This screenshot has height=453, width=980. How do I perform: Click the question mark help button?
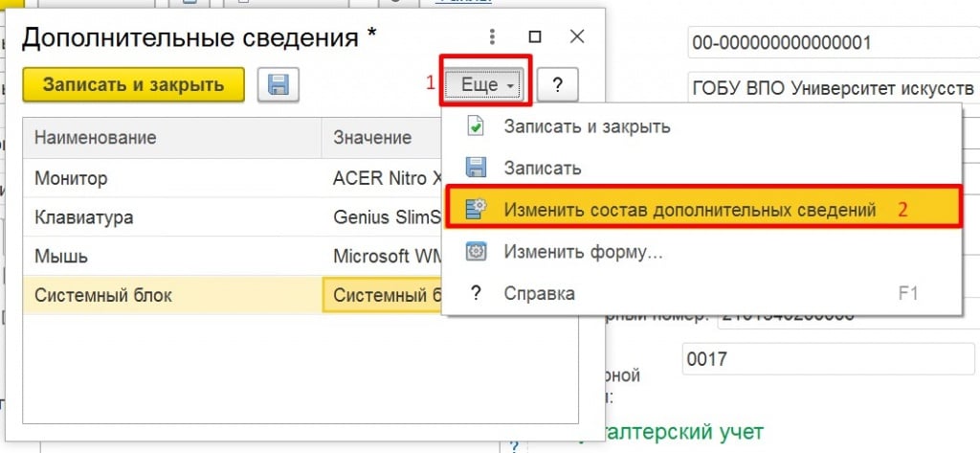[x=558, y=85]
